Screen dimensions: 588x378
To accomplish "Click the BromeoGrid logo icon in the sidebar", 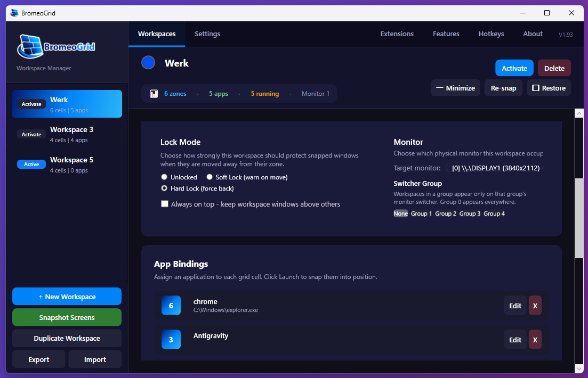I will point(30,47).
